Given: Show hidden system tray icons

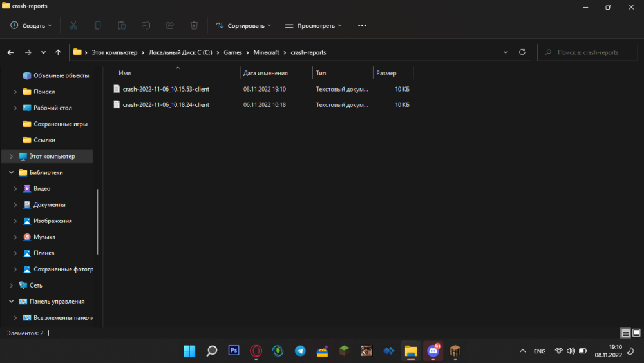Looking at the screenshot, I should 522,351.
